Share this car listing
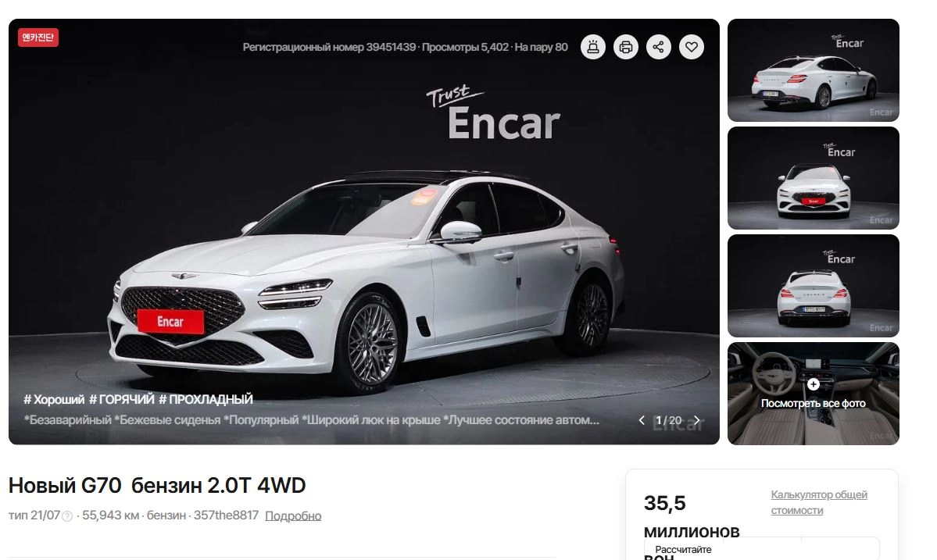 tap(659, 47)
